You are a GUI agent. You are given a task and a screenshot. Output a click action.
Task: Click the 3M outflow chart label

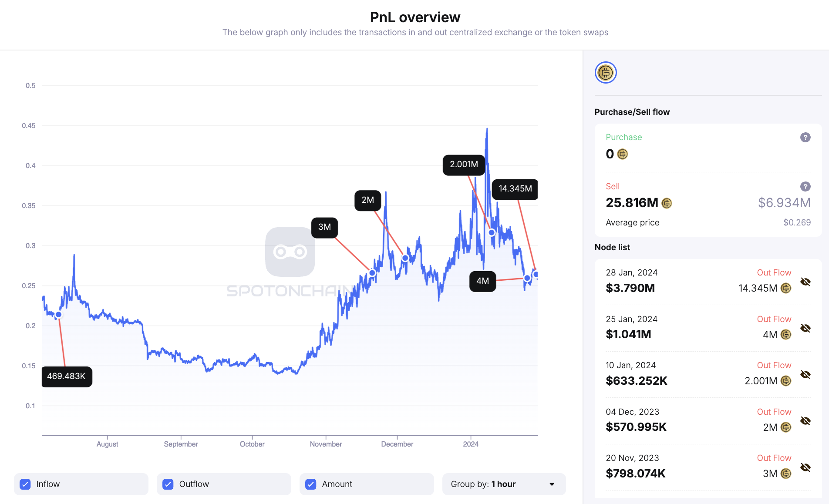(x=324, y=227)
